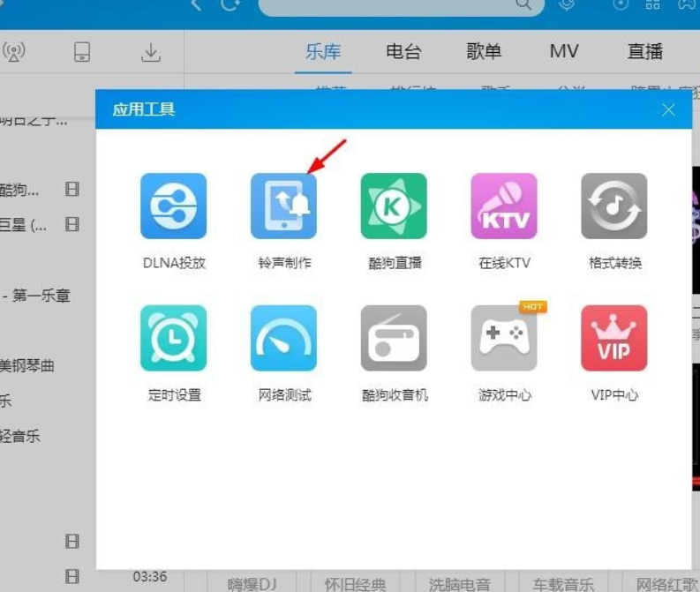This screenshot has width=700, height=592.
Task: Click the 巨星 song entry in sidebar
Action: 23,225
